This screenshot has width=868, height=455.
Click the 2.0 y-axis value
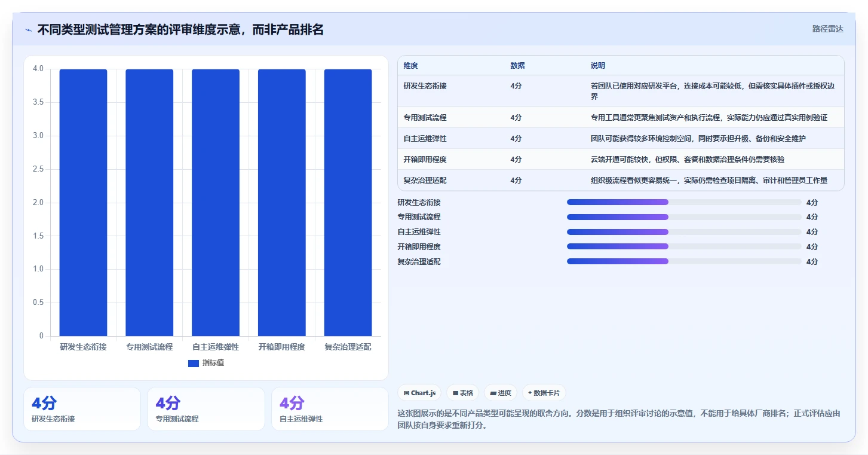pyautogui.click(x=38, y=203)
